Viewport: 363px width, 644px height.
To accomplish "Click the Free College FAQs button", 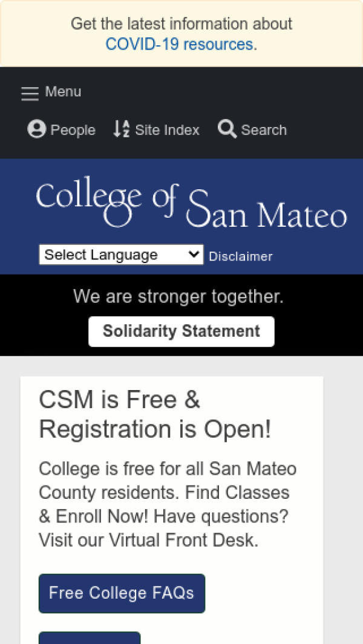I will click(x=122, y=593).
